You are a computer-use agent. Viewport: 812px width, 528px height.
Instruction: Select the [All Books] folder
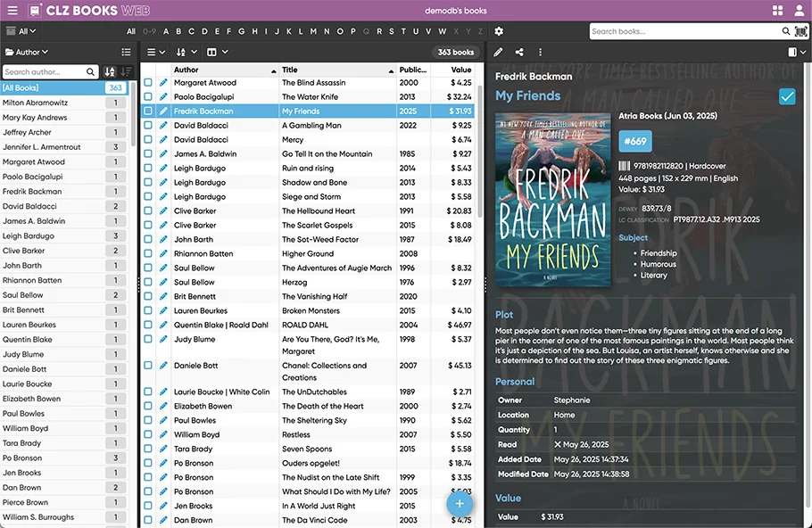pos(64,87)
